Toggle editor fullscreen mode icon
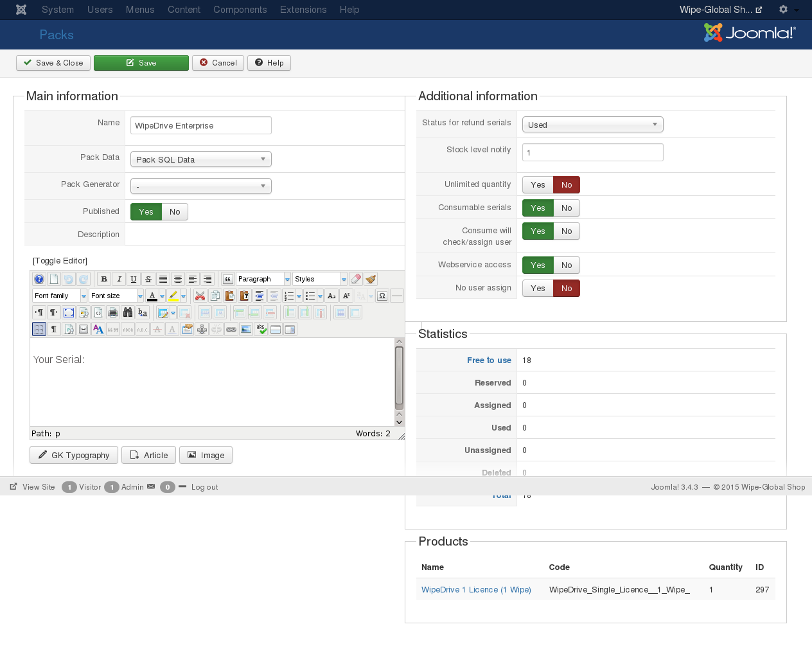Screen dimensions: 812x667 tap(69, 312)
